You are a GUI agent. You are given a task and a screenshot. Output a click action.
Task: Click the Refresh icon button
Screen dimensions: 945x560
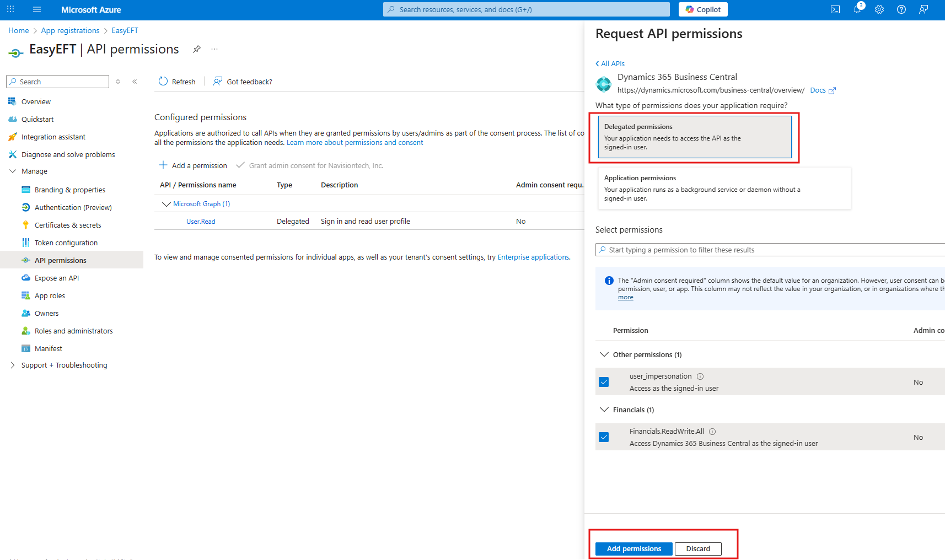click(163, 82)
